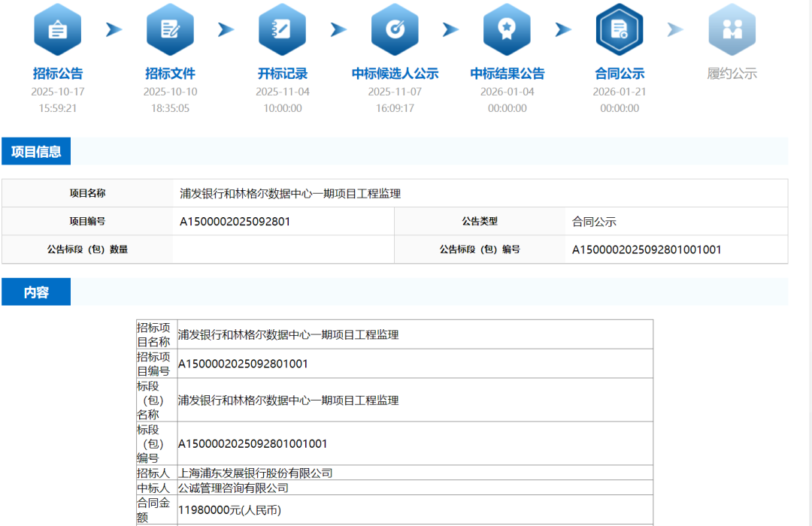Click date 2026-01-21 under 合同公示
This screenshot has width=812, height=526.
620,92
